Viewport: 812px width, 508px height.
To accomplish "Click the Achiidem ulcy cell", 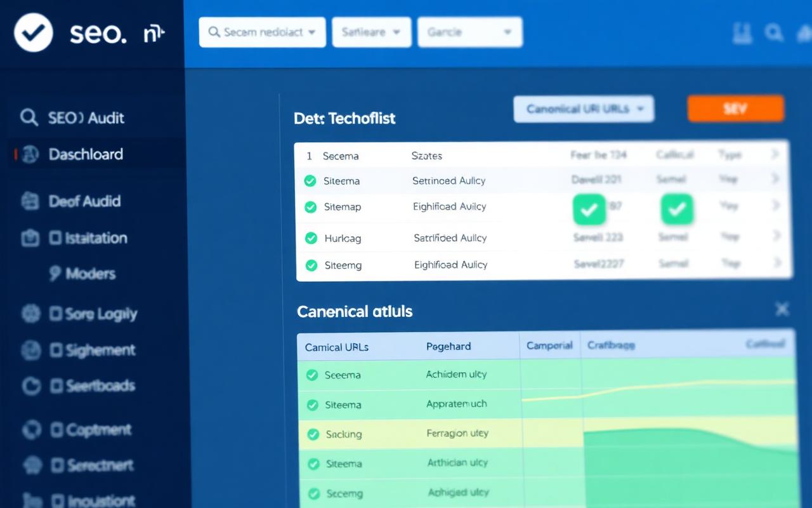I will 457,375.
